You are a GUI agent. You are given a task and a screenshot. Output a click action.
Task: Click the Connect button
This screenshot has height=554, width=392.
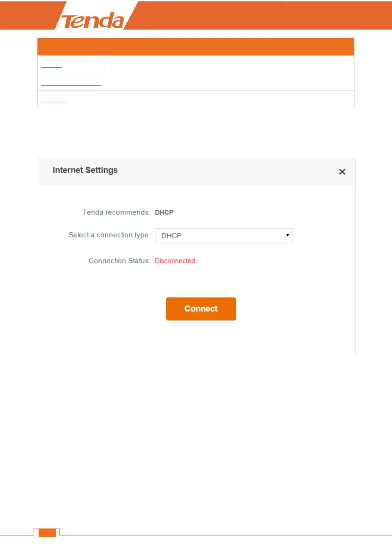(201, 309)
